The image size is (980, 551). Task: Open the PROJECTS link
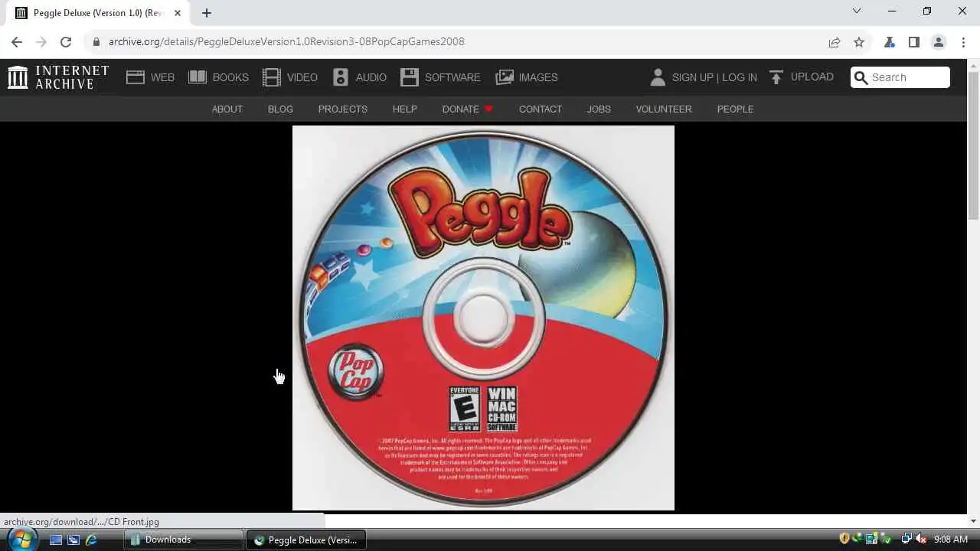pos(342,109)
